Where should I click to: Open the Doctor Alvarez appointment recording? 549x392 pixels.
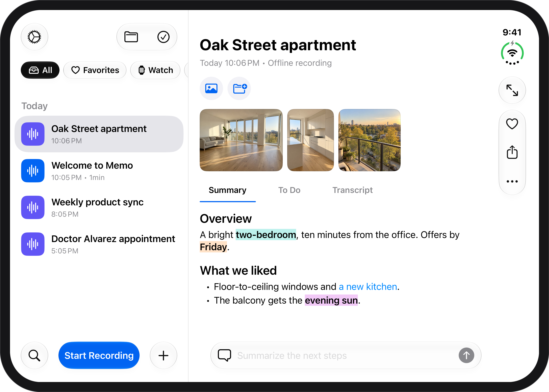[99, 244]
